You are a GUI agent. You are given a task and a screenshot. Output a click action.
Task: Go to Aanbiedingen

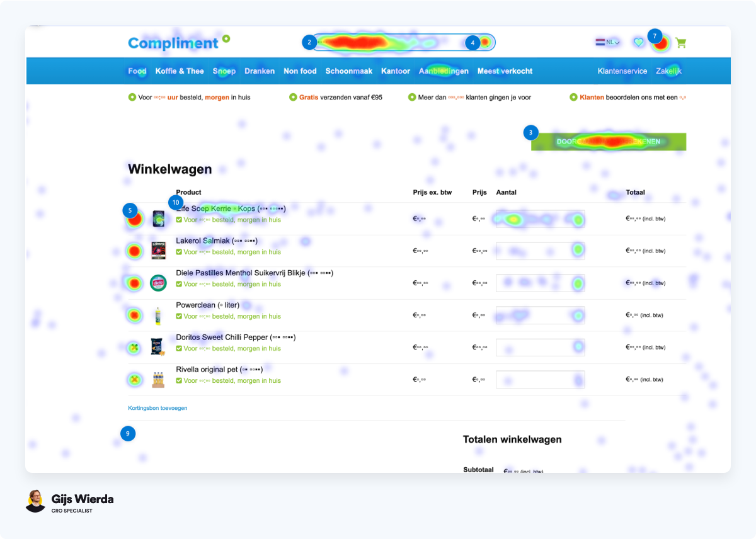444,71
